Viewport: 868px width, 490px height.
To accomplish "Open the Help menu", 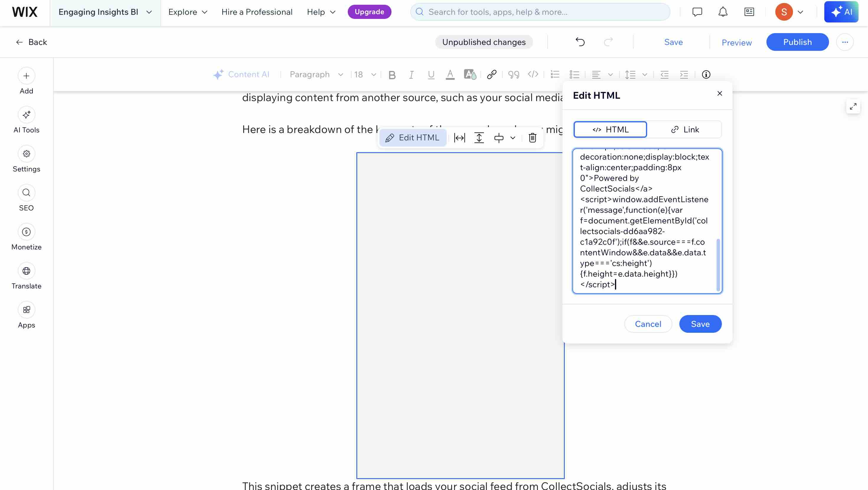I will coord(321,12).
